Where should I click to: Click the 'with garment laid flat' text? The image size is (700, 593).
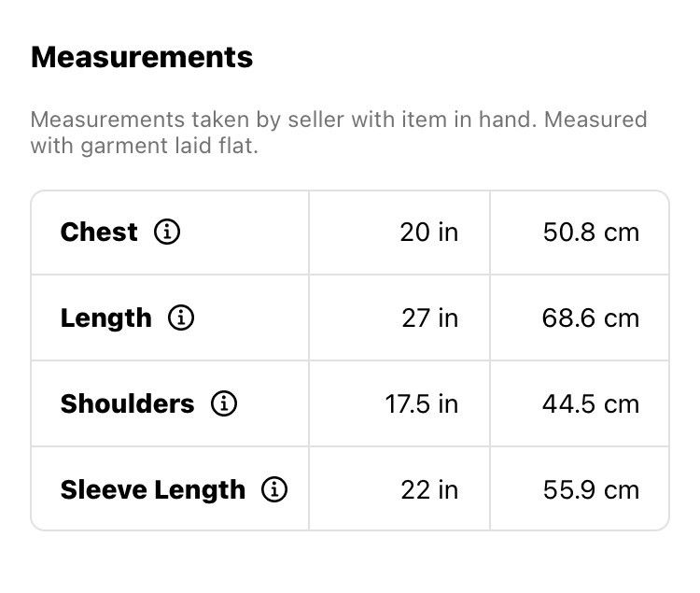[x=144, y=146]
